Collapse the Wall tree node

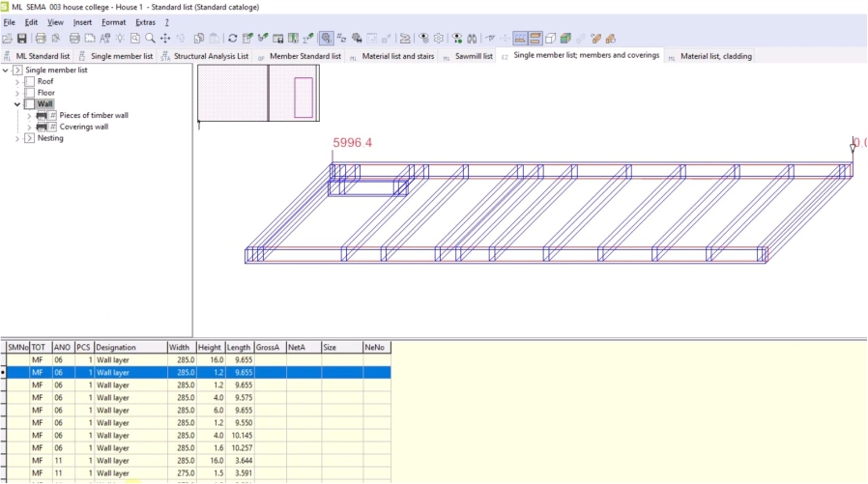(x=17, y=104)
